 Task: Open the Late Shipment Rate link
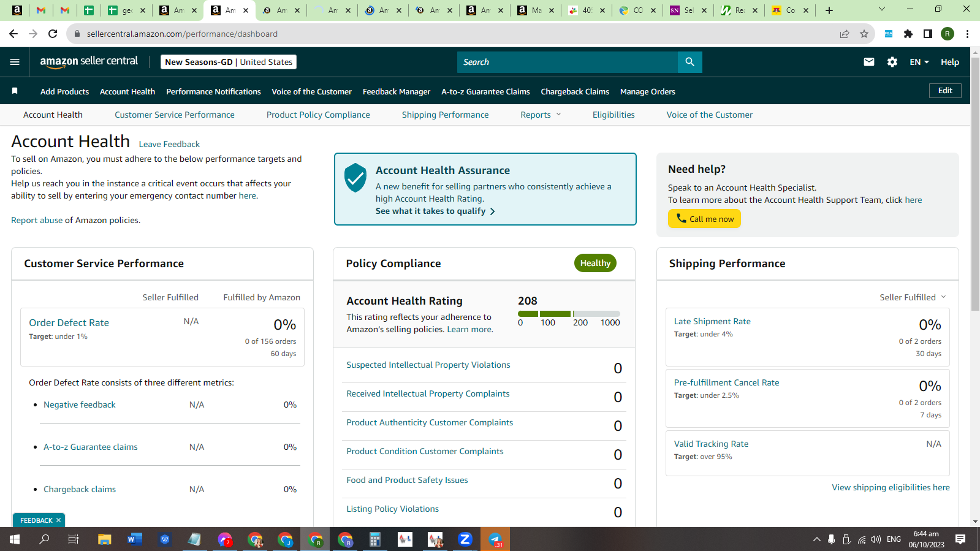pyautogui.click(x=712, y=321)
